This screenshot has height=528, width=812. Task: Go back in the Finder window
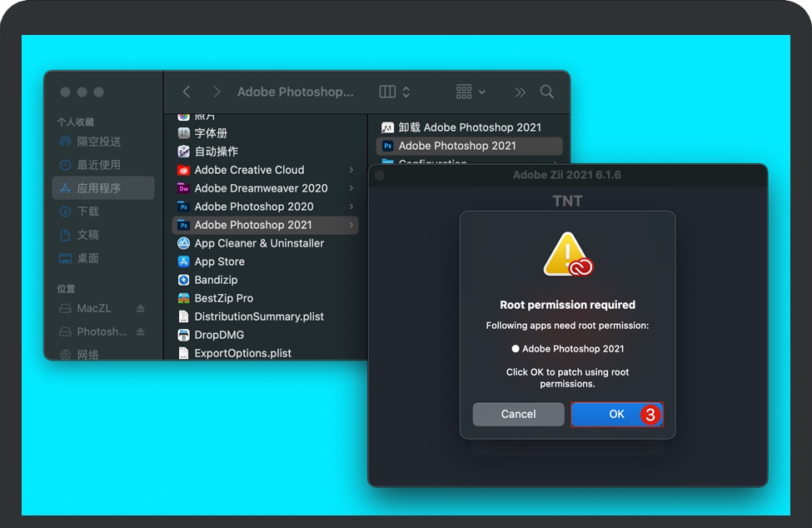click(187, 92)
